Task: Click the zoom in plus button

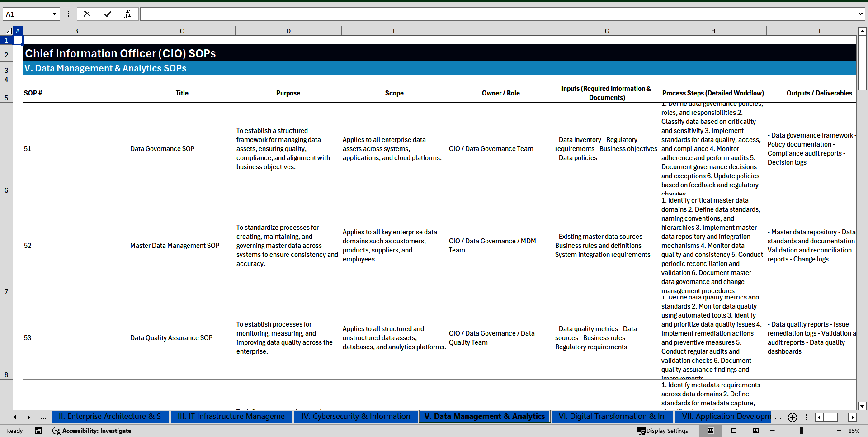Action: tap(839, 431)
